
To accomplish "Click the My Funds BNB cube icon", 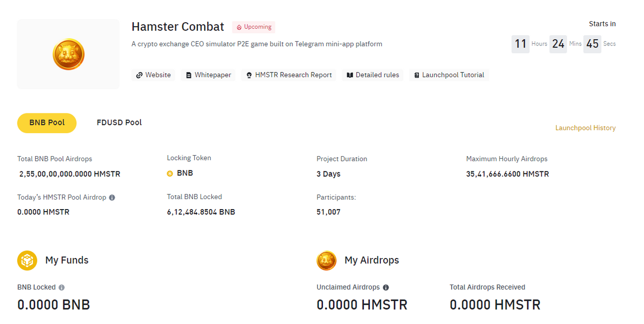I will 27,261.
